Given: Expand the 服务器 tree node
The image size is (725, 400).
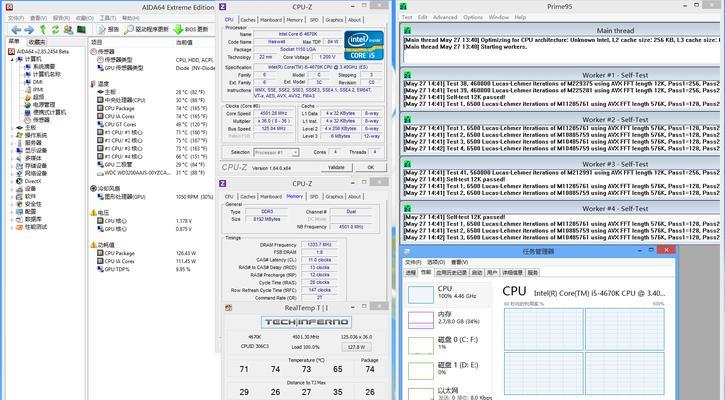Looking at the screenshot, I should click(x=12, y=143).
